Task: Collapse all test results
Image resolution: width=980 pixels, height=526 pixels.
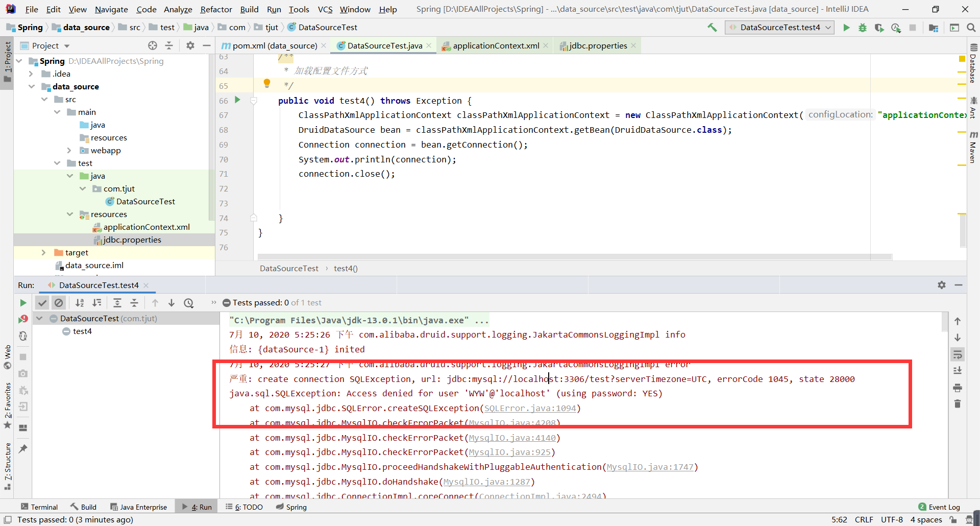Action: coord(134,303)
